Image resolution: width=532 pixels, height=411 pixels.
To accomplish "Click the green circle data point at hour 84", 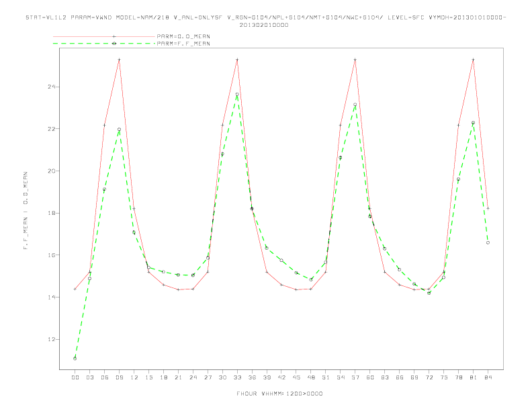I will pos(488,242).
